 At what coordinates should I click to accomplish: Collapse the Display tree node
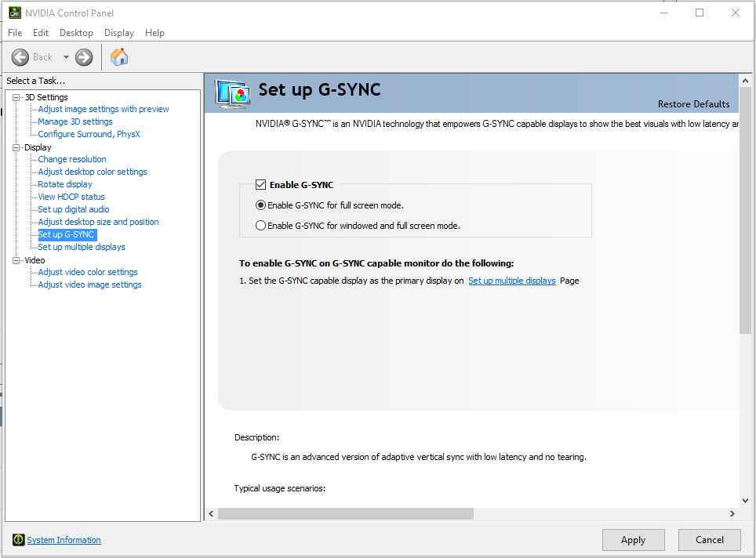pyautogui.click(x=16, y=147)
